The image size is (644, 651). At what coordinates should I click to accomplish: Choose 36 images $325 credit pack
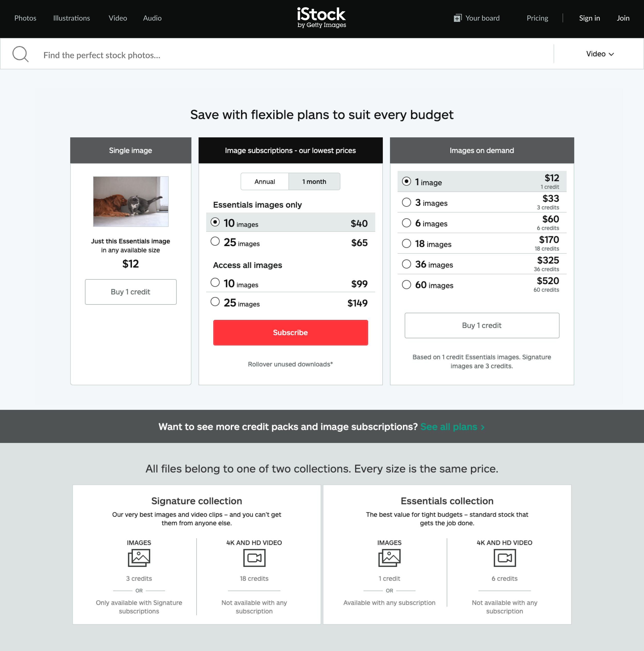(x=482, y=264)
